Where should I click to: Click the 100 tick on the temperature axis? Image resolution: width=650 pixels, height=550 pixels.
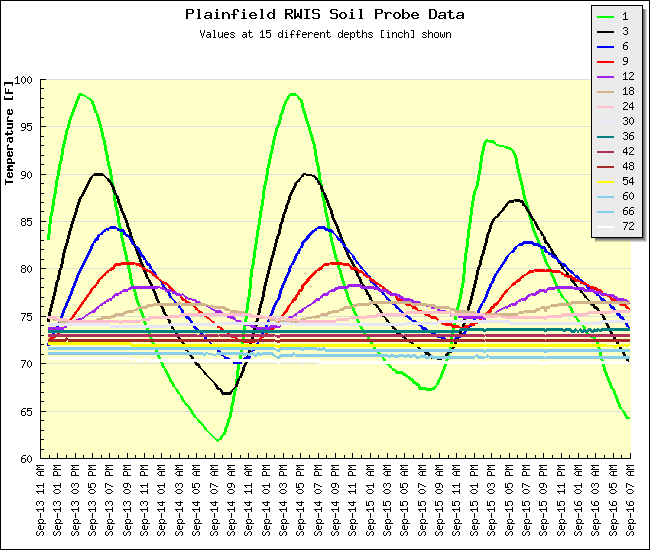point(24,80)
